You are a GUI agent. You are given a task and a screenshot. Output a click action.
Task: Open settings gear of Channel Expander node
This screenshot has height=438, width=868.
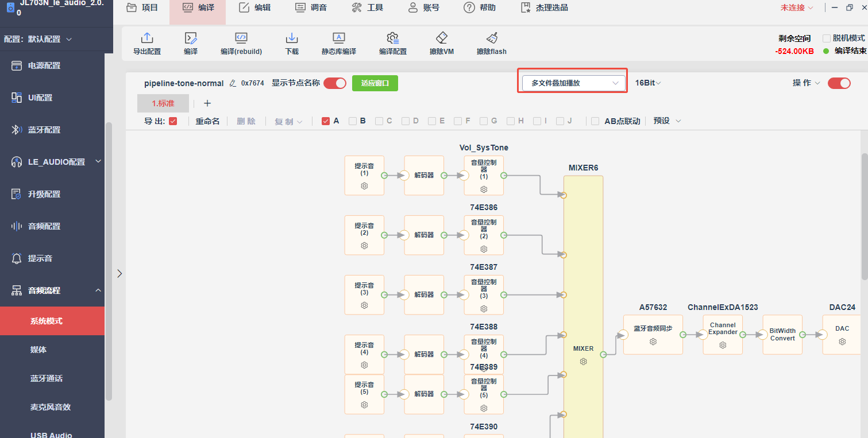click(723, 345)
